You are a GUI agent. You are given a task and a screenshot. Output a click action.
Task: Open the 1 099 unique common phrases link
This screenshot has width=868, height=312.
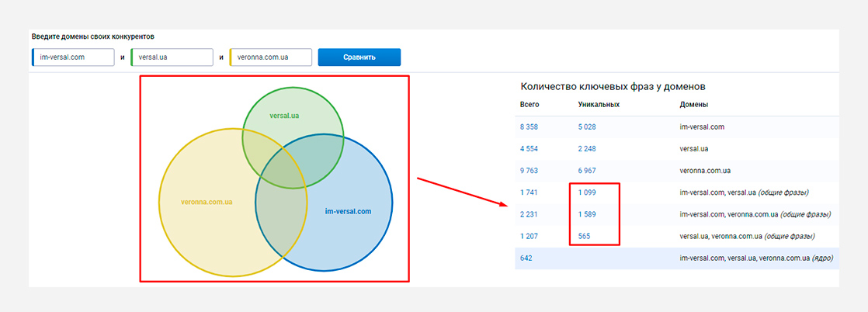(587, 192)
